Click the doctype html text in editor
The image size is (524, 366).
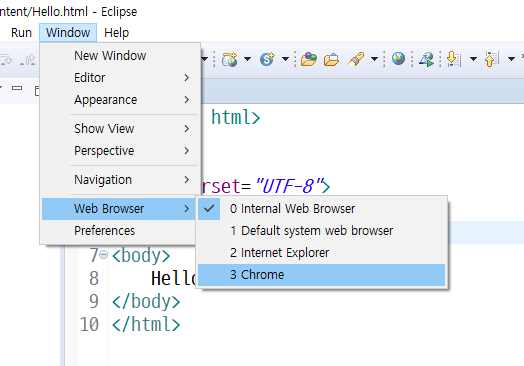point(235,117)
